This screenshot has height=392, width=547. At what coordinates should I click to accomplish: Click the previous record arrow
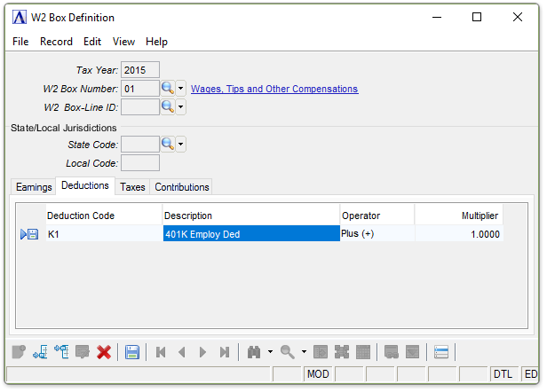182,352
